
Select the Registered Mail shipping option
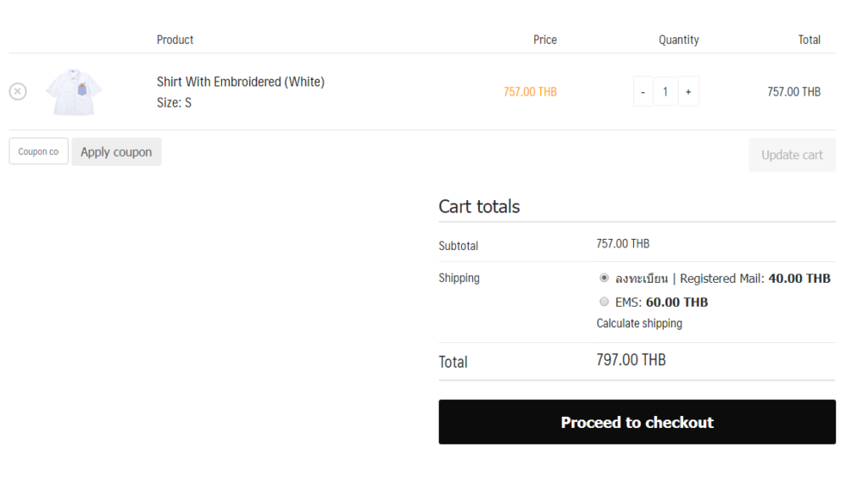[604, 278]
